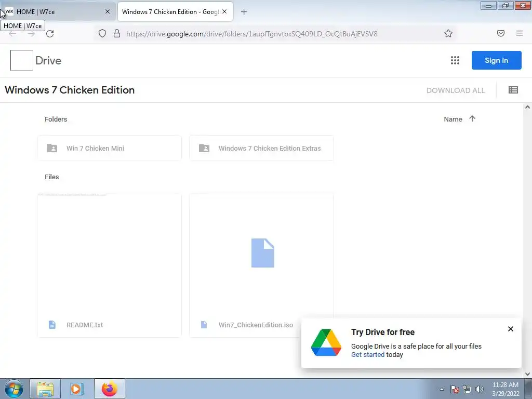Click the Win 7 Chicken Mini folder icon

pyautogui.click(x=52, y=148)
